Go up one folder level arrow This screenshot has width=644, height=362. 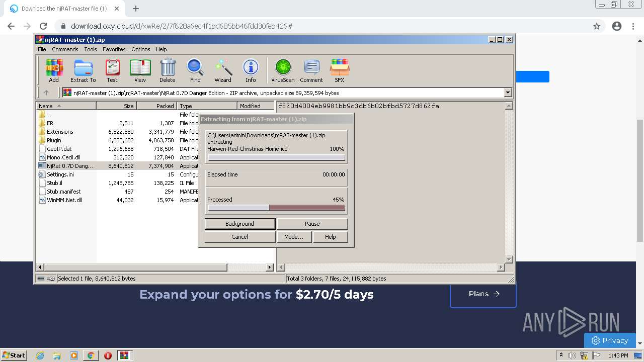46,93
